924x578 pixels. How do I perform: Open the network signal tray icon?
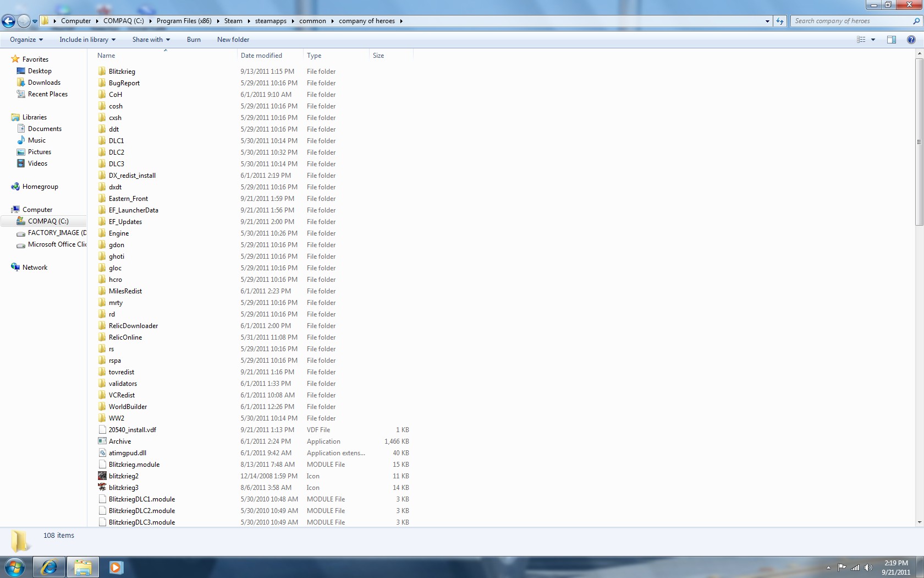tap(855, 568)
